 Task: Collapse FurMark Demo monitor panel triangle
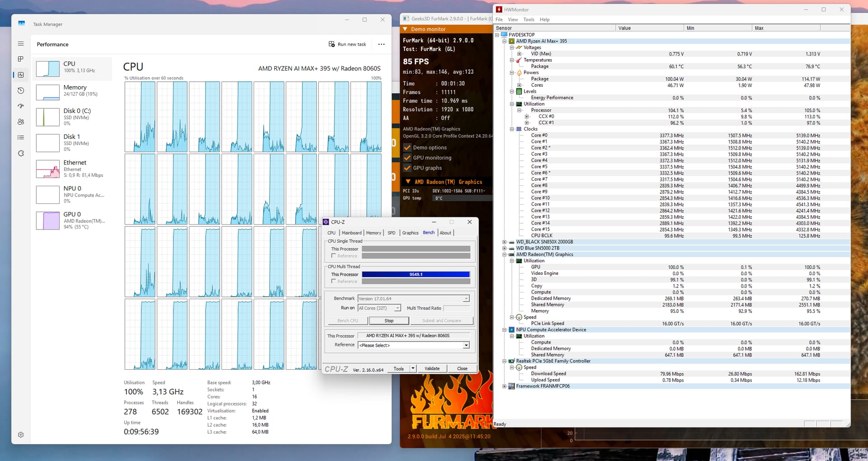coord(406,29)
